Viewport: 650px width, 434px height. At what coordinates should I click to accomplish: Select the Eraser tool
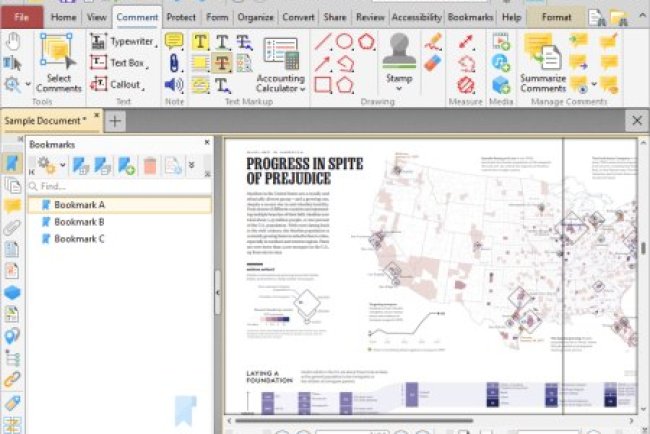(432, 63)
